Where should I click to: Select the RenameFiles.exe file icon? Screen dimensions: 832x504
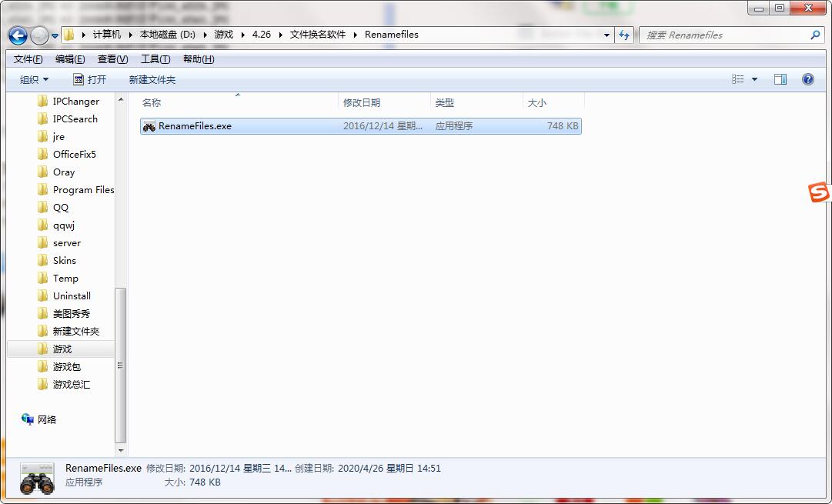pos(149,126)
